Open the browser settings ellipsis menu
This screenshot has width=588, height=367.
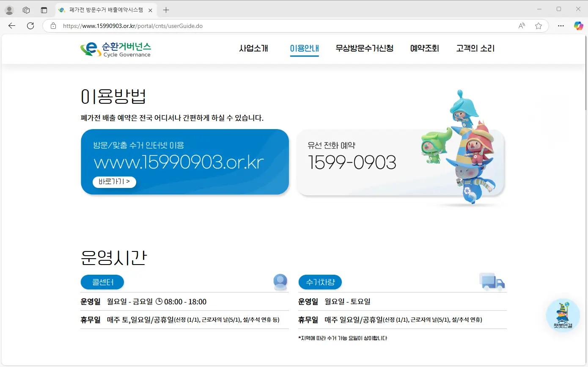click(561, 26)
